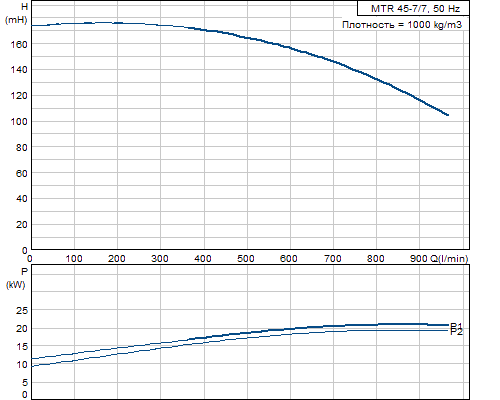500x400 pixels.
Task: Click the 900 tick on the flow axis
Action: (418, 259)
